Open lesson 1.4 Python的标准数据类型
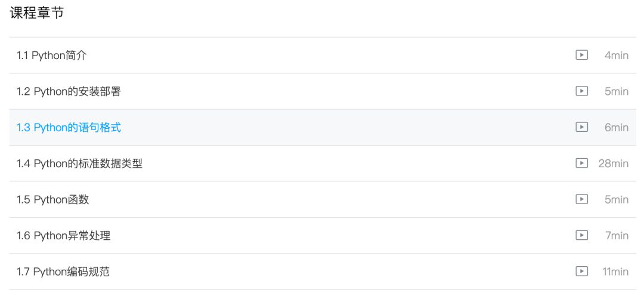The image size is (644, 293). 79,164
